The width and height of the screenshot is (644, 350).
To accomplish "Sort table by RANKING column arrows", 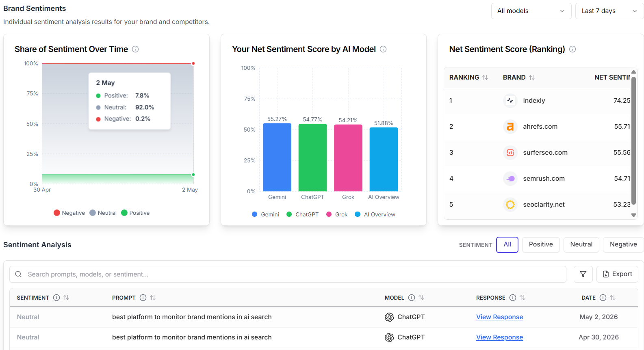I will coord(485,78).
